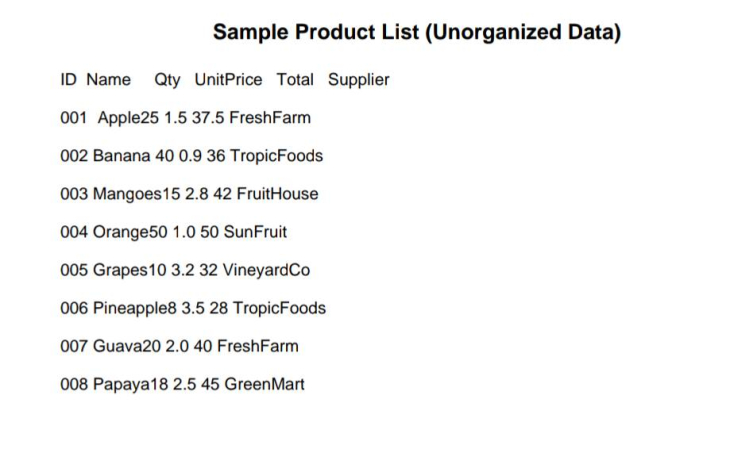Select the Name header word

108,80
